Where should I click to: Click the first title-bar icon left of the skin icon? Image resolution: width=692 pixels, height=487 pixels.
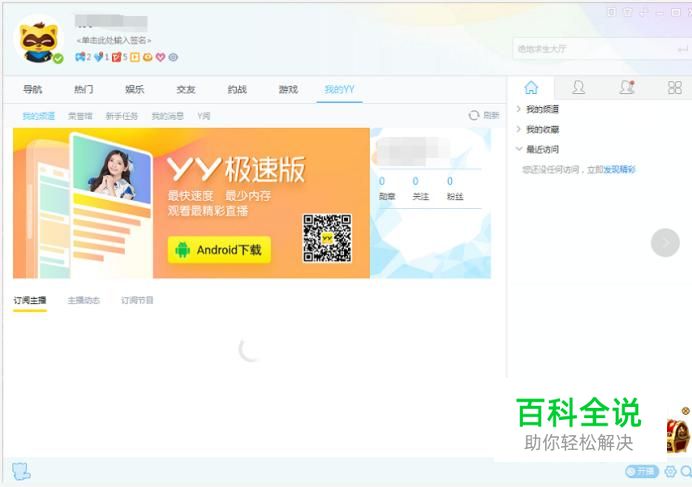[612, 12]
